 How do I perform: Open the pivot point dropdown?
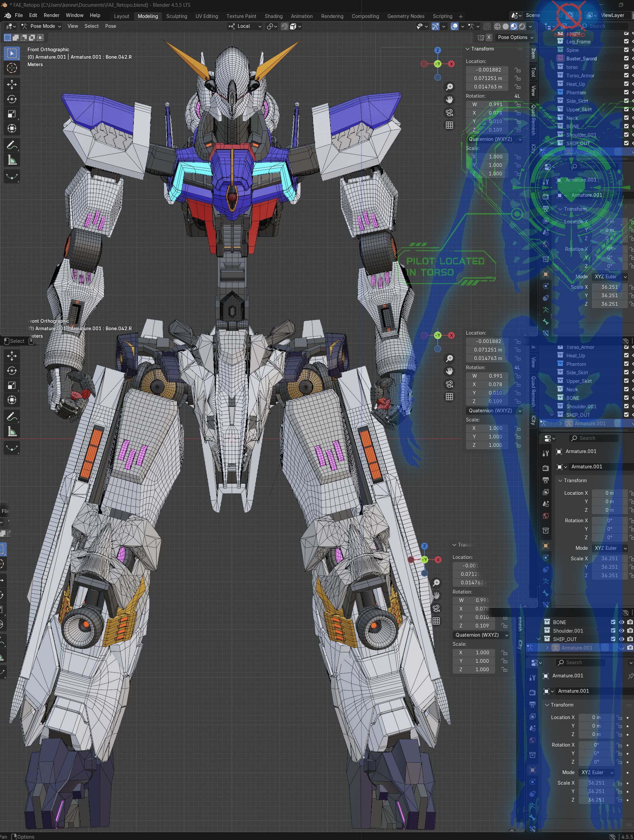click(272, 26)
